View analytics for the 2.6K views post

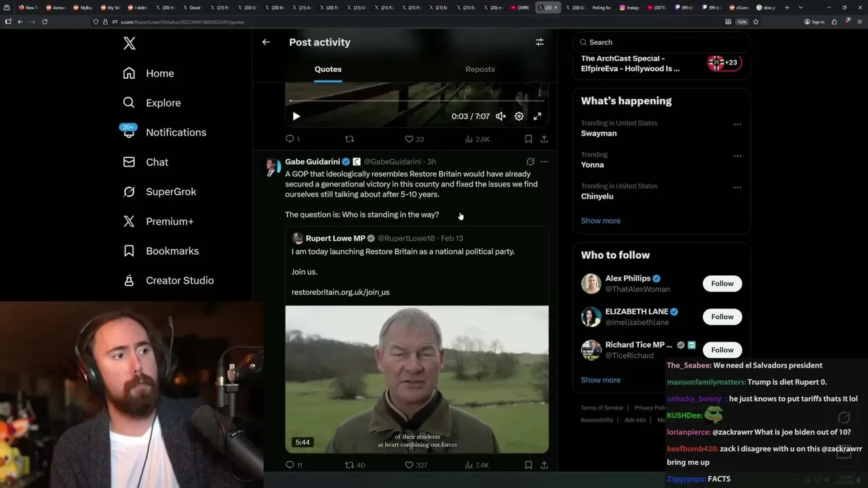tap(477, 139)
